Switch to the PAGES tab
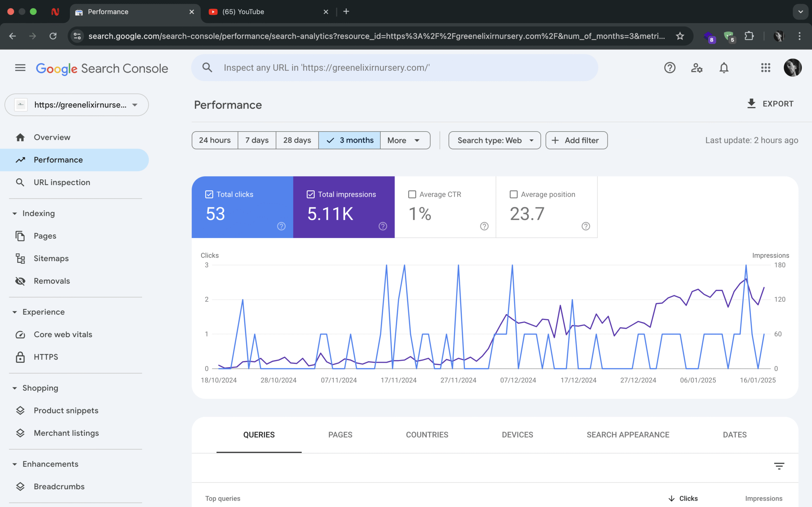The height and width of the screenshot is (507, 812). point(340,435)
